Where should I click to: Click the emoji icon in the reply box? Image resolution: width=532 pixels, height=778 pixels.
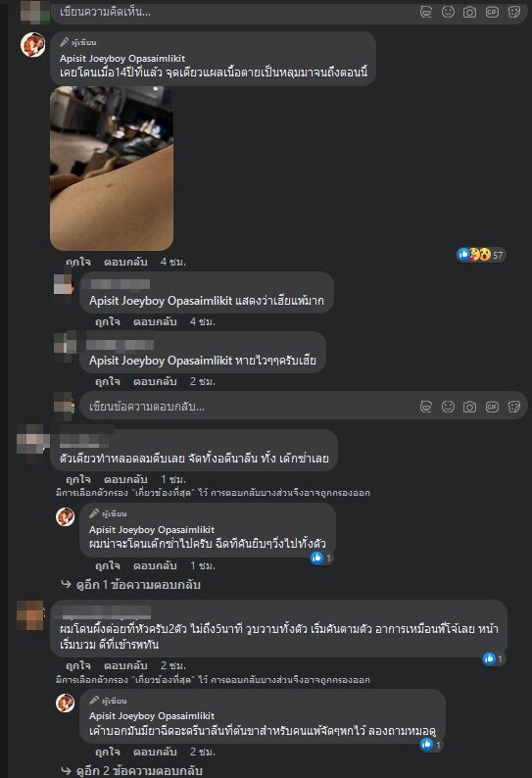coord(448,407)
